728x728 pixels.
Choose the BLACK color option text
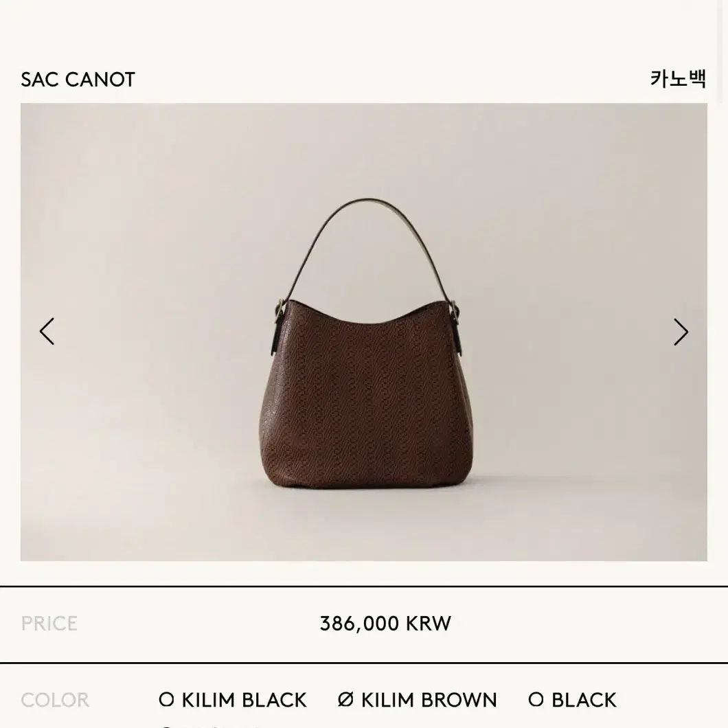(x=584, y=700)
